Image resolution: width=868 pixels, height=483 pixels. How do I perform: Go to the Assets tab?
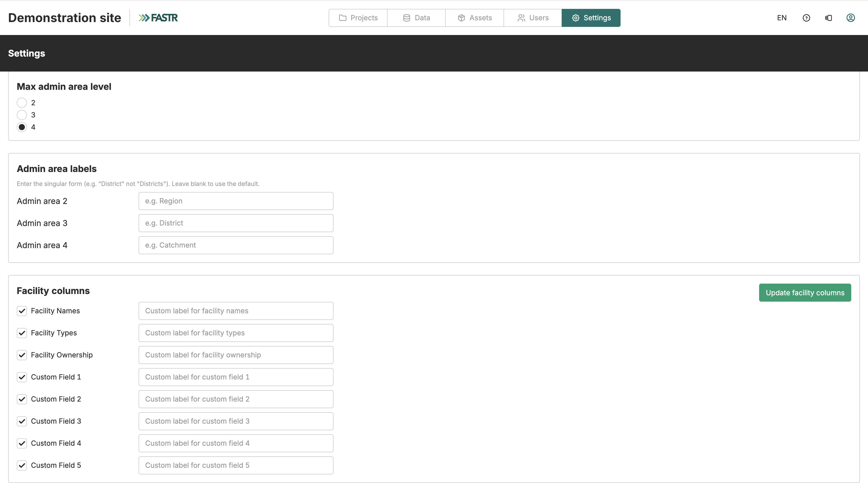(474, 18)
